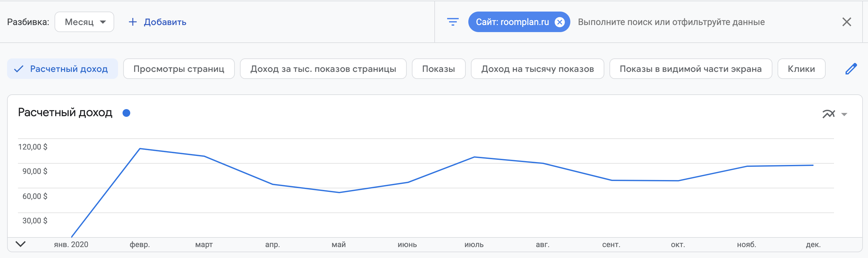Enable the Показы metric chip
Viewport: 868px width, 258px height.
[438, 69]
